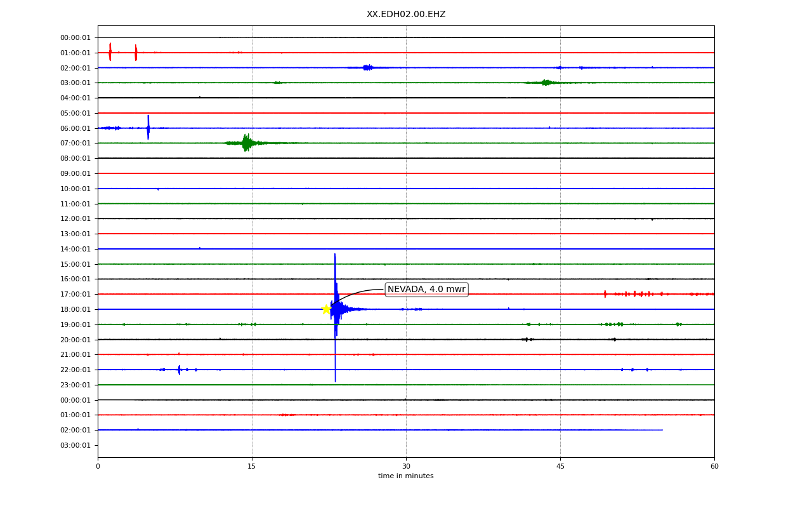
Task: Click the 45 tick label on the x-axis
Action: [560, 467]
